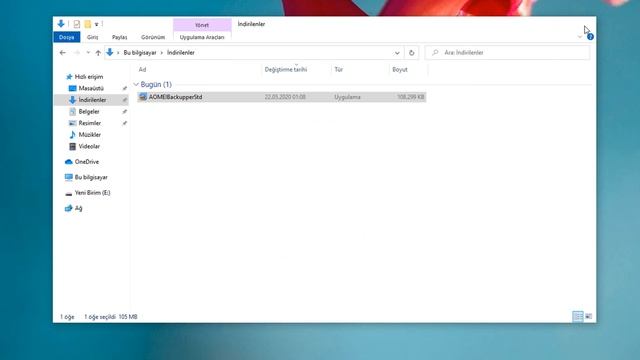This screenshot has width=640, height=360.
Task: Go up one folder level
Action: pos(98,53)
